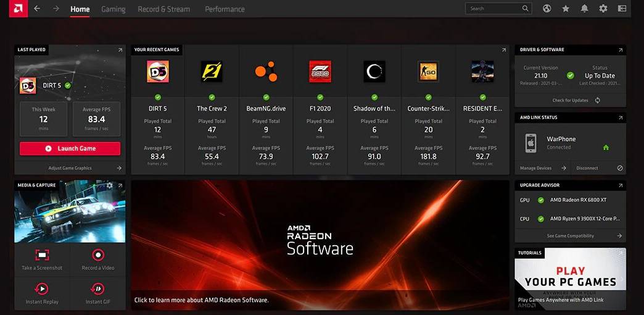Open notifications bell icon
This screenshot has height=315, width=644.
coord(584,9)
